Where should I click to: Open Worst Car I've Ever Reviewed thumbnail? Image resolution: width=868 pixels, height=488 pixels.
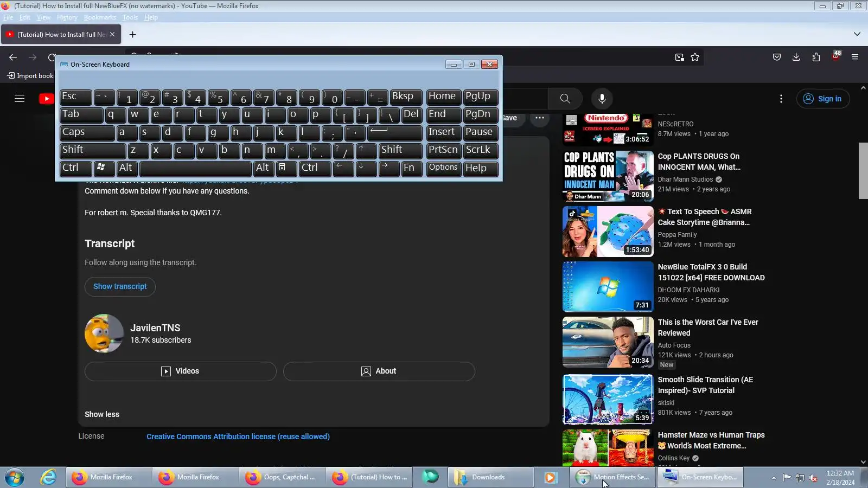coord(608,342)
